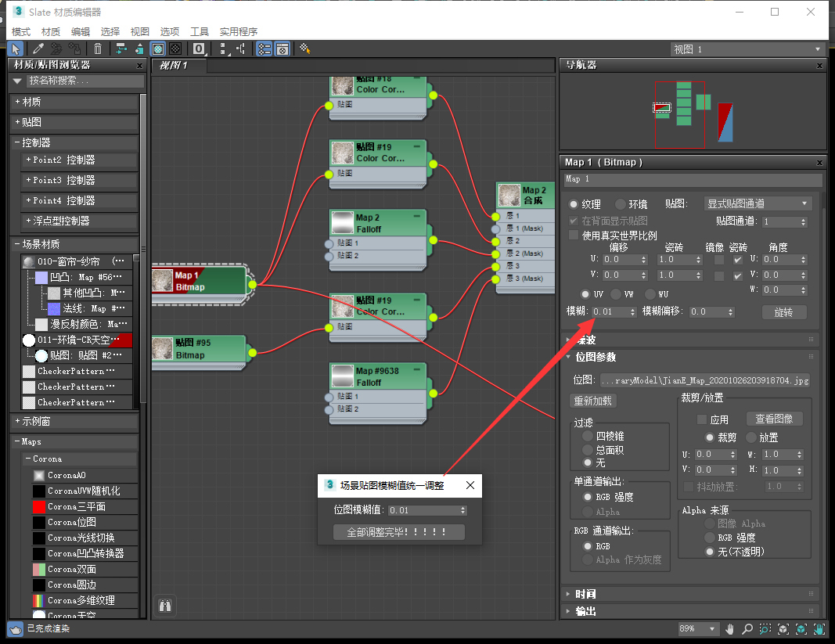The image size is (835, 644).
Task: Open the 材质 menu
Action: tap(51, 31)
